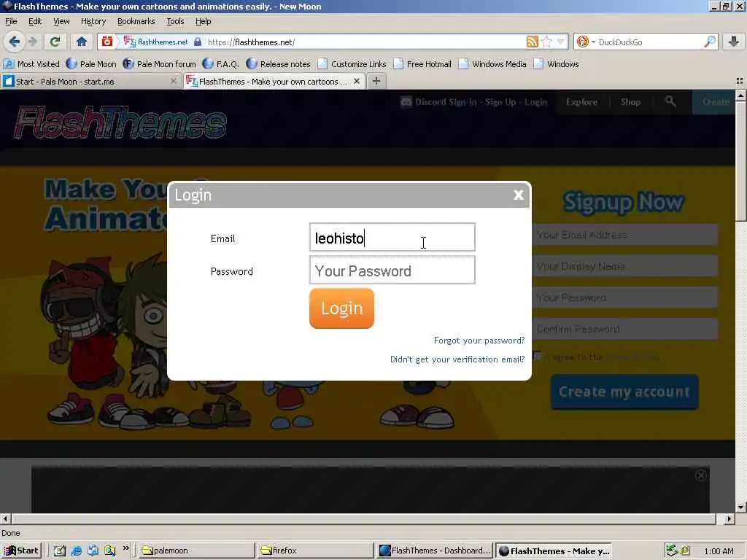Image resolution: width=747 pixels, height=560 pixels.
Task: Open the Windows bookmark
Action: point(557,64)
